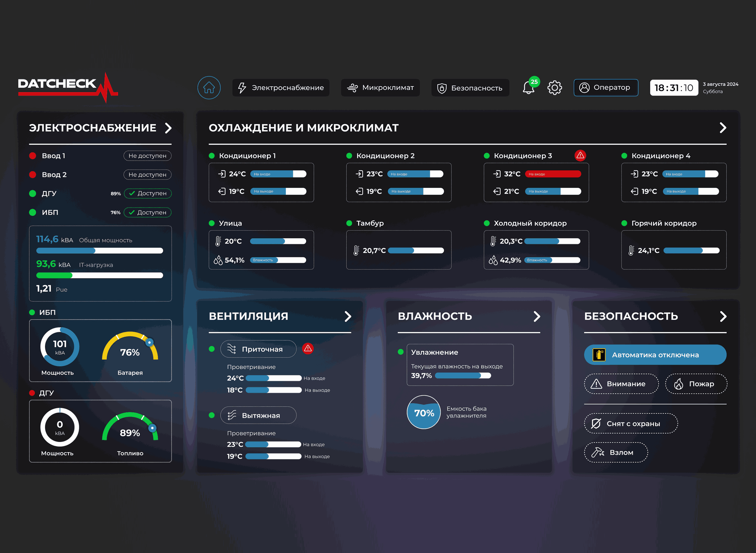Viewport: 756px width, 553px height.
Task: Open the notifications bell with 25 badge
Action: (x=529, y=88)
